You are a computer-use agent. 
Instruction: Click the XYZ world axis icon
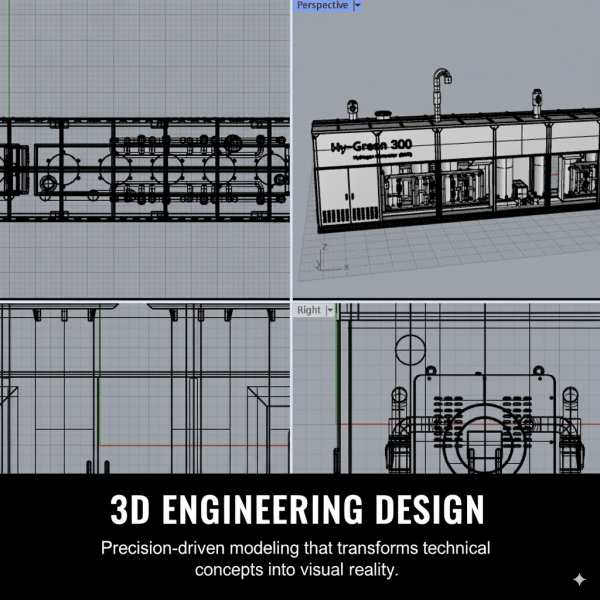click(323, 260)
